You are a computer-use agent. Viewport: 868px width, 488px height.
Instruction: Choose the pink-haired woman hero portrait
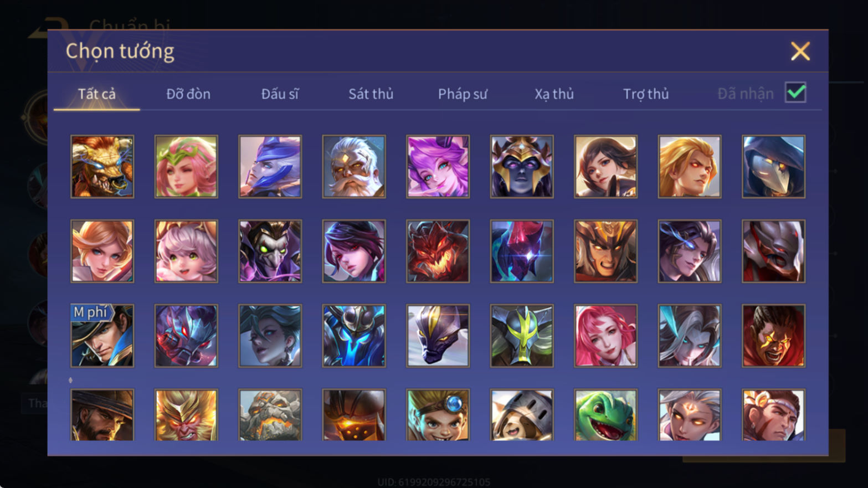coord(605,336)
